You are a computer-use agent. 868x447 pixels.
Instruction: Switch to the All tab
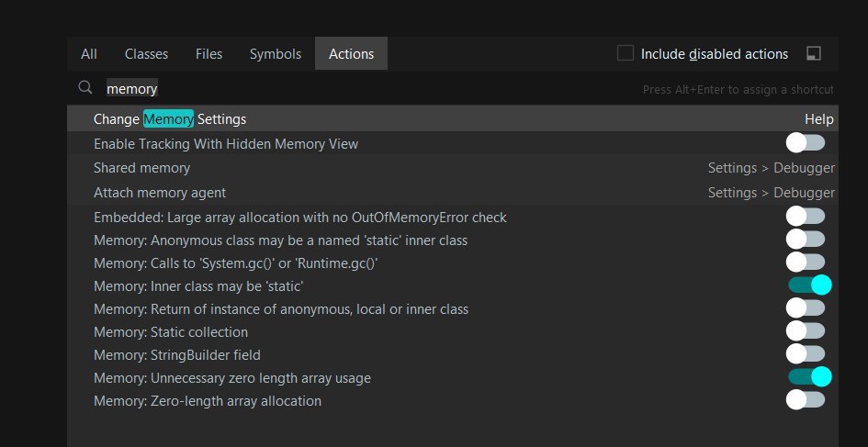88,53
